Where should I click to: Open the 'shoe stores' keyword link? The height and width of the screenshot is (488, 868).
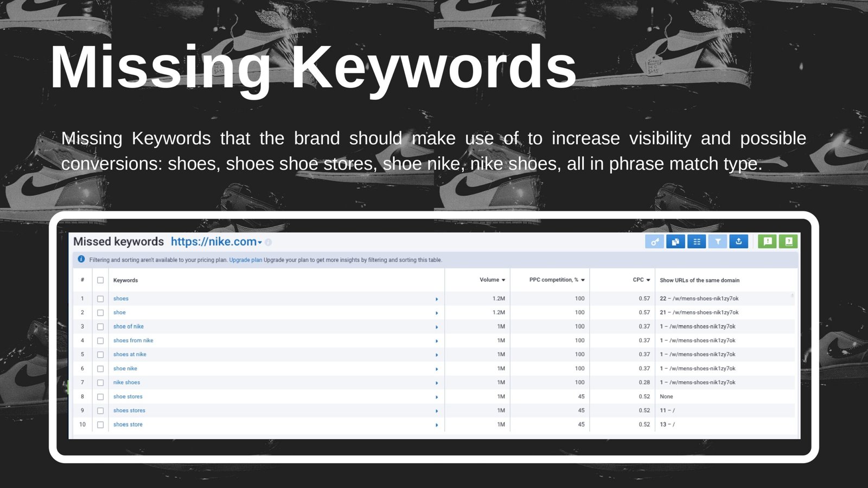click(128, 396)
